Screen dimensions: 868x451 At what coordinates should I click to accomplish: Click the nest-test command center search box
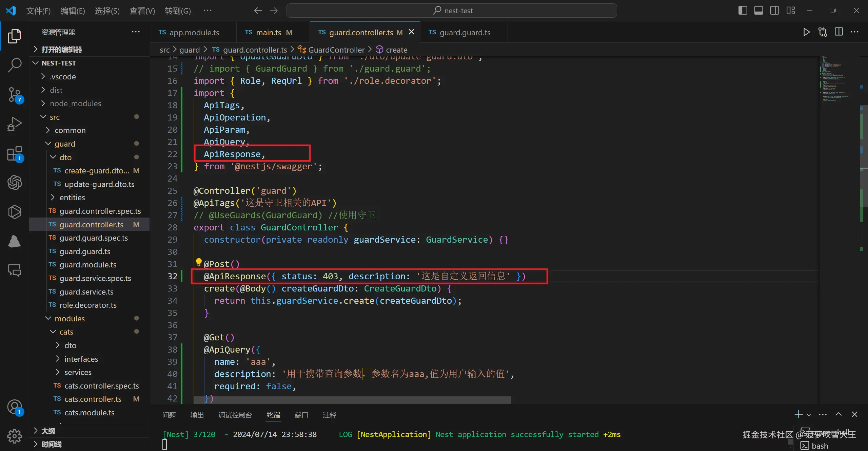click(451, 11)
